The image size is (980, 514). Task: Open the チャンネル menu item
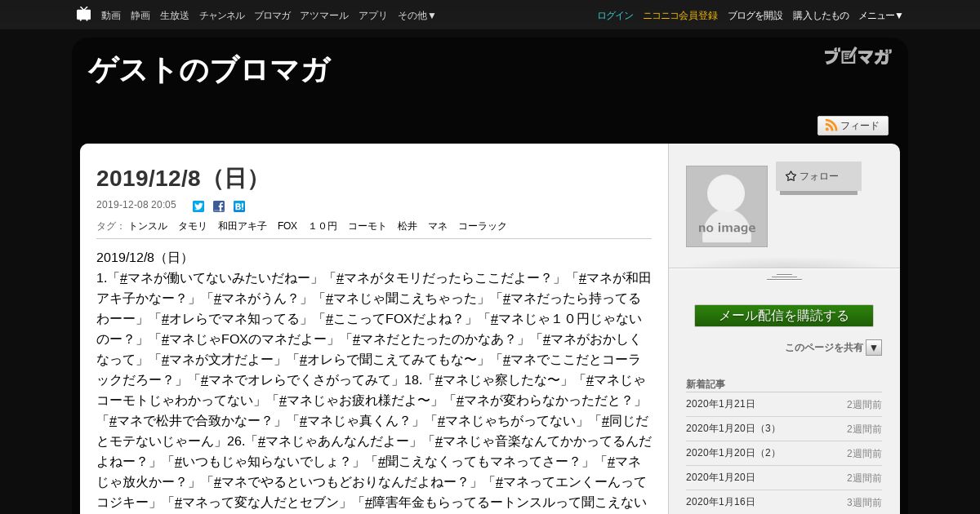point(222,16)
